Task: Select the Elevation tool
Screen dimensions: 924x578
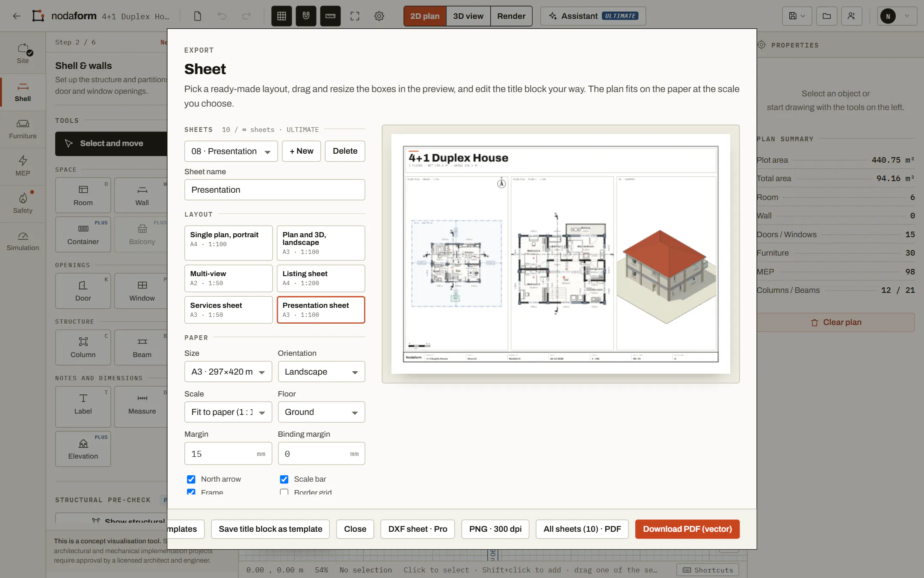Action: point(83,449)
